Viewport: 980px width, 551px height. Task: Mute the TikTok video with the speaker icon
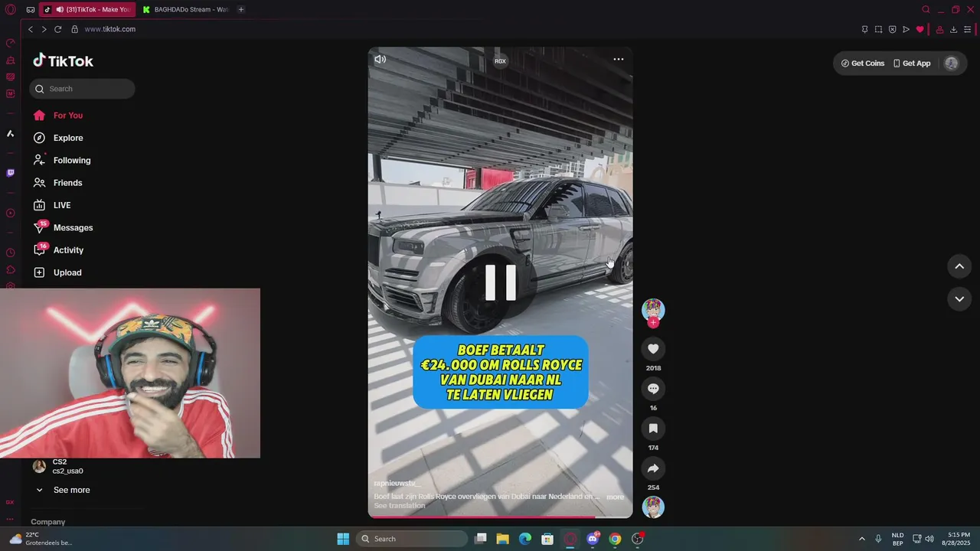(x=380, y=59)
